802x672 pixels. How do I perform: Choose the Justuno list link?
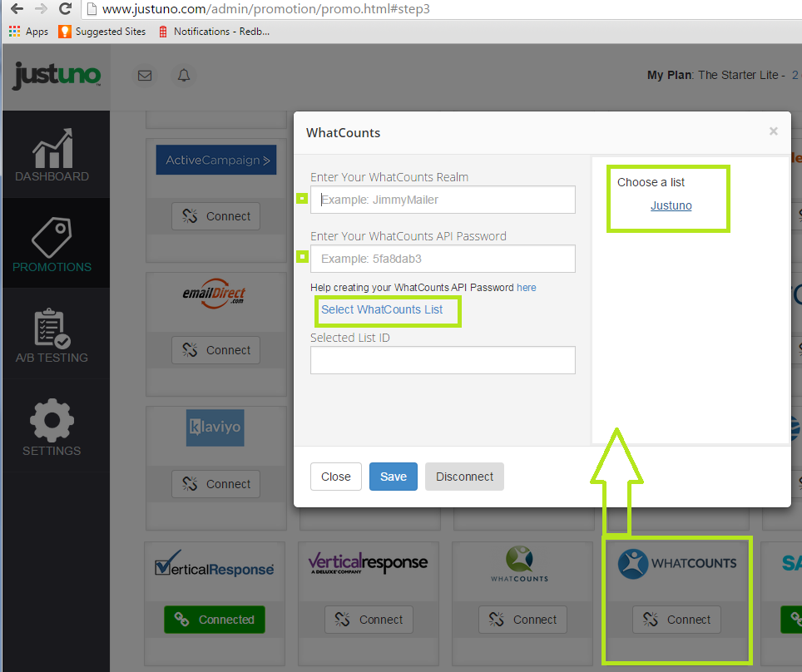[671, 205]
